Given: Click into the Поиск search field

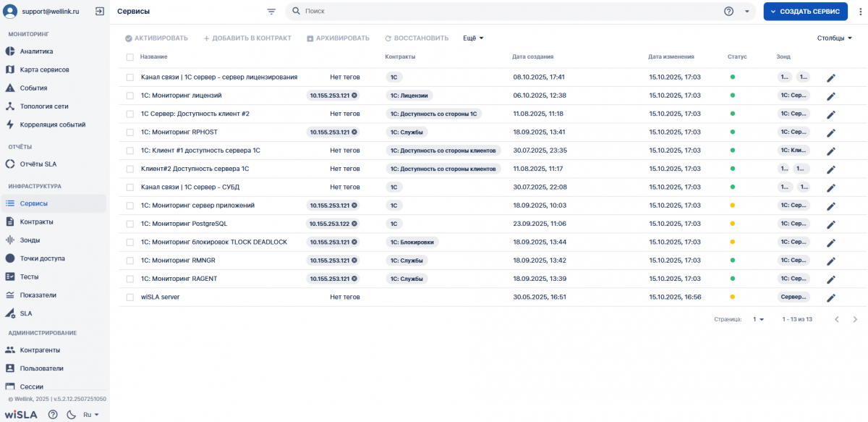Looking at the screenshot, I should pos(506,12).
